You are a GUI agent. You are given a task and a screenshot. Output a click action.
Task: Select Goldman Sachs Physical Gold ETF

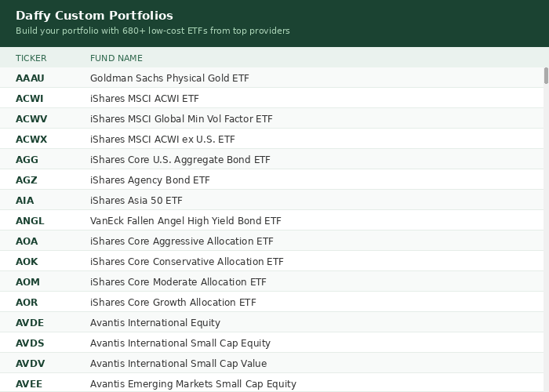[x=169, y=78]
